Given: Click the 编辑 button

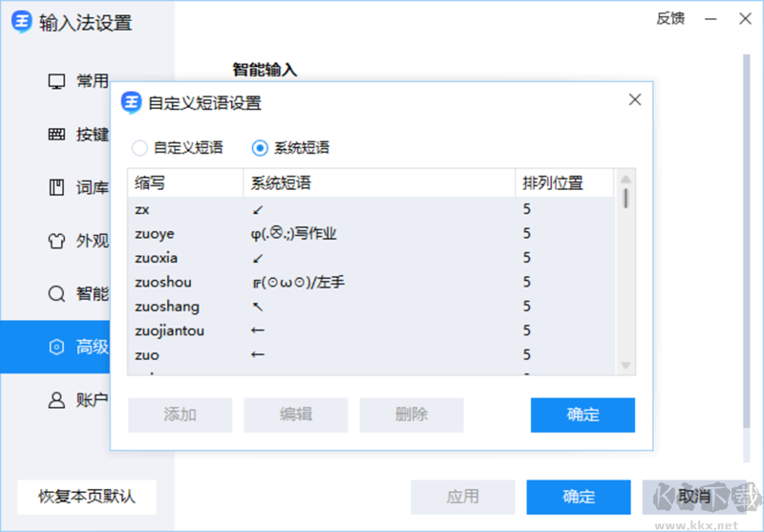Looking at the screenshot, I should click(x=296, y=415).
